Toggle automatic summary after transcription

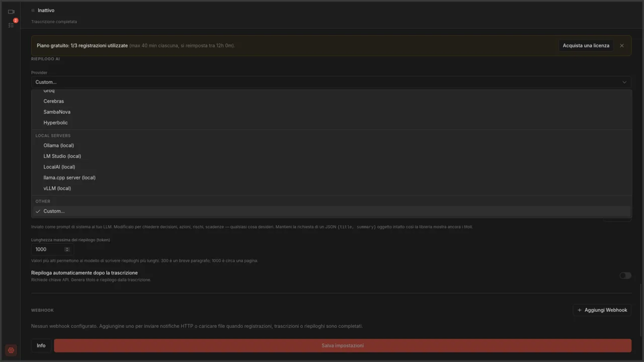[x=625, y=276]
